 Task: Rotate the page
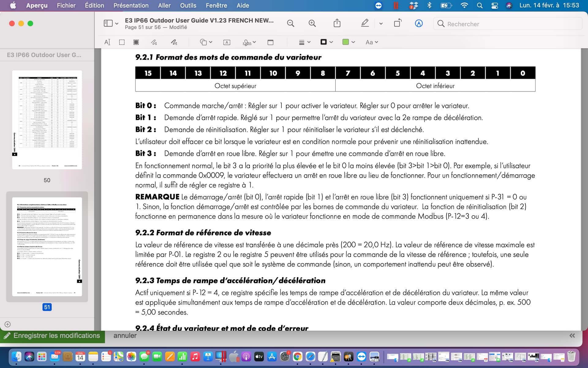(x=398, y=23)
